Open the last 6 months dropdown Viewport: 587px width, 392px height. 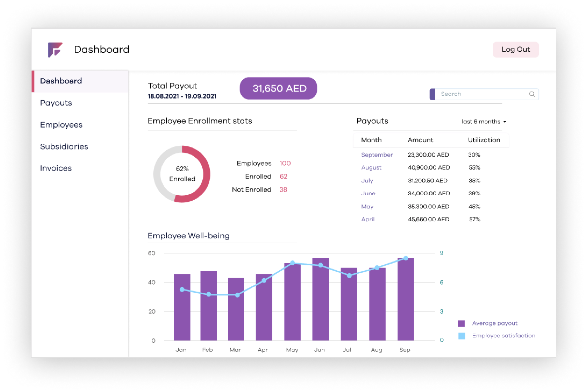484,122
